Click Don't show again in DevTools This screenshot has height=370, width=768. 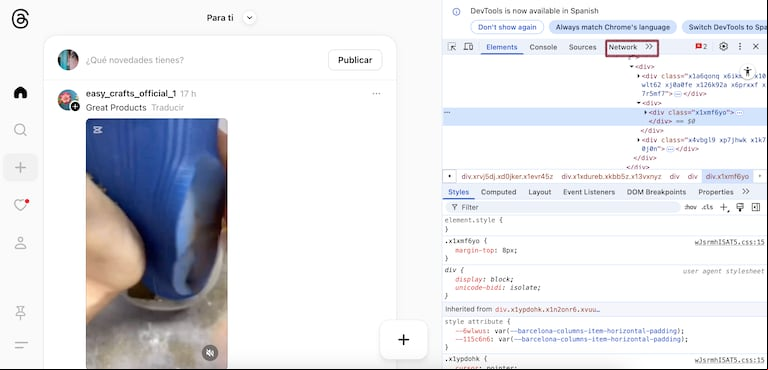(507, 27)
